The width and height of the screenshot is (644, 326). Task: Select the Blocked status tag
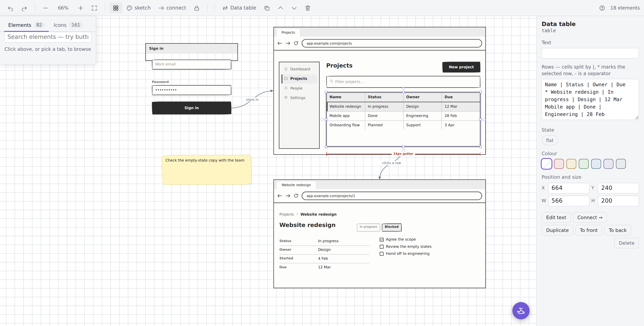coord(392,227)
